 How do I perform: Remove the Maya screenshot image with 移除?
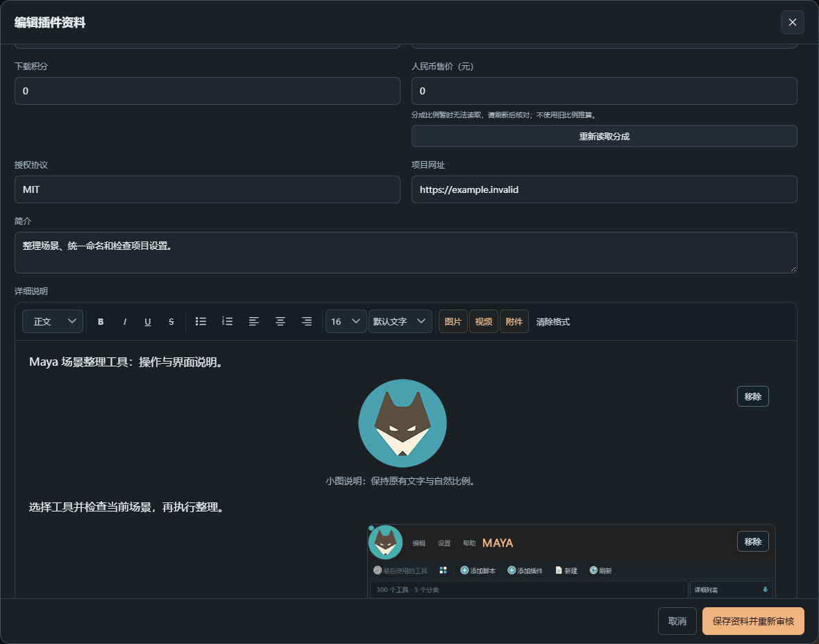[752, 541]
